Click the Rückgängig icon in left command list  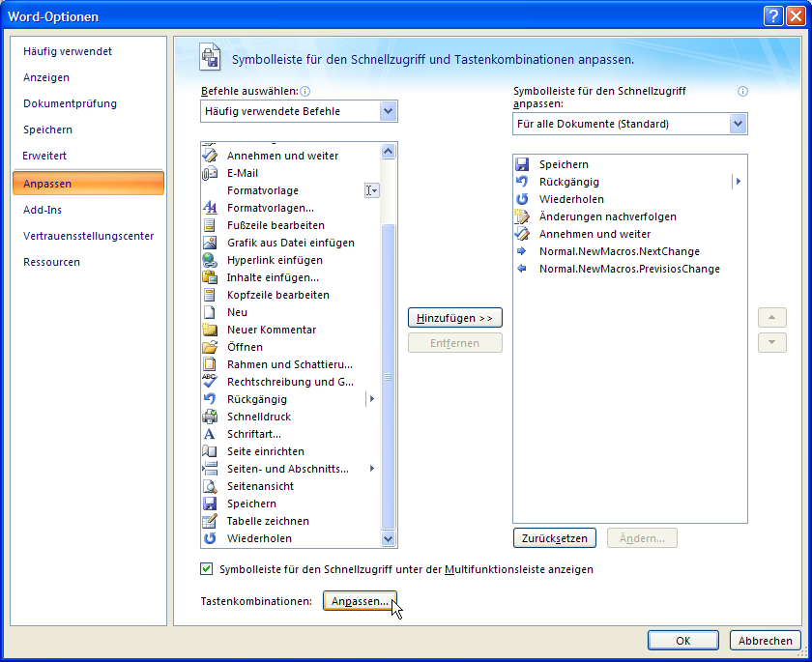coord(210,399)
